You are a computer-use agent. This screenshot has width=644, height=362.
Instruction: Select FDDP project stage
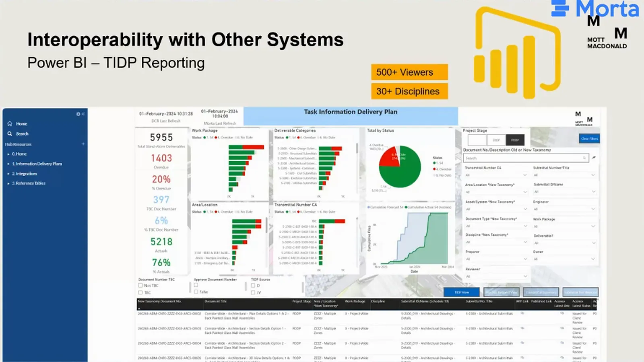point(496,140)
